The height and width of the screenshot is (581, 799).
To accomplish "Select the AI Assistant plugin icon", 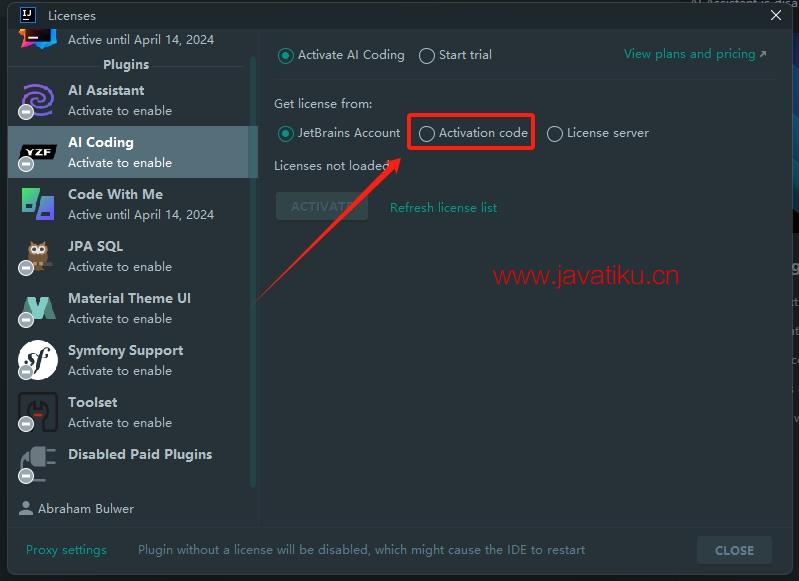I will pos(37,100).
